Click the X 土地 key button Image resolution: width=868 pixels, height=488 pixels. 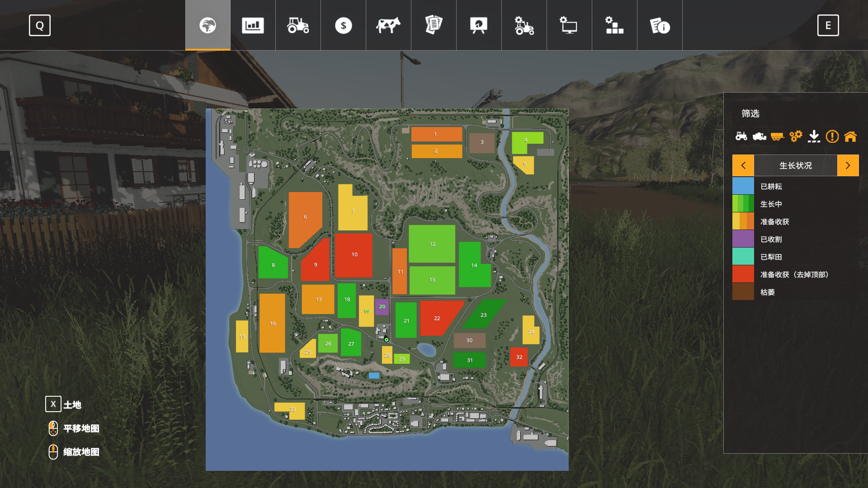click(53, 404)
